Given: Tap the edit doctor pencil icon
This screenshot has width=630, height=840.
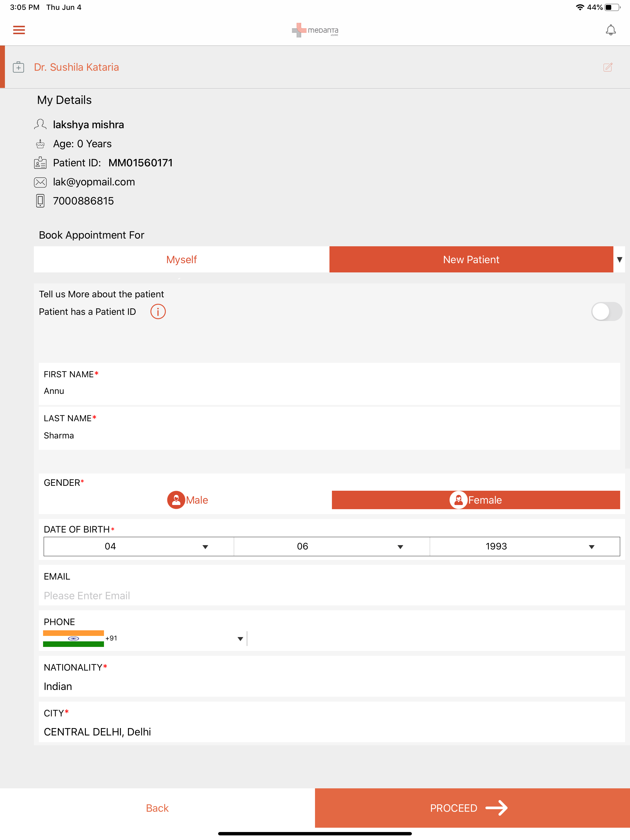Looking at the screenshot, I should click(608, 67).
